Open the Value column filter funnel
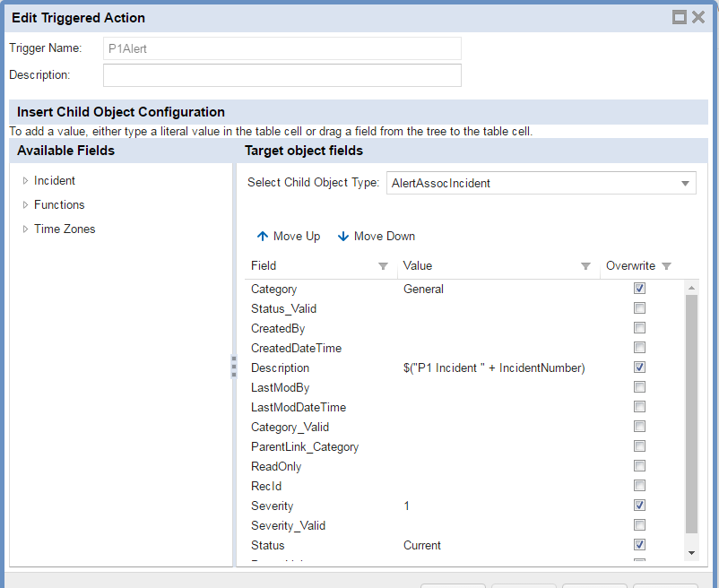 point(586,265)
